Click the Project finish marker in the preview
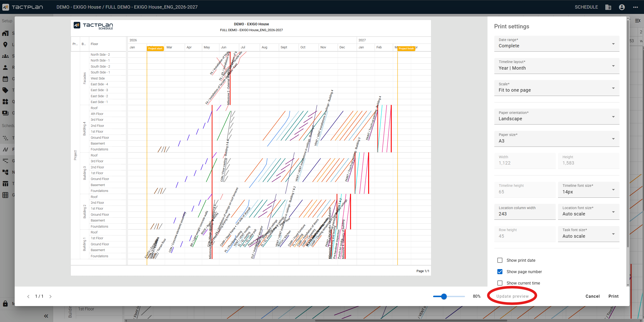This screenshot has width=644, height=322. tap(406, 49)
